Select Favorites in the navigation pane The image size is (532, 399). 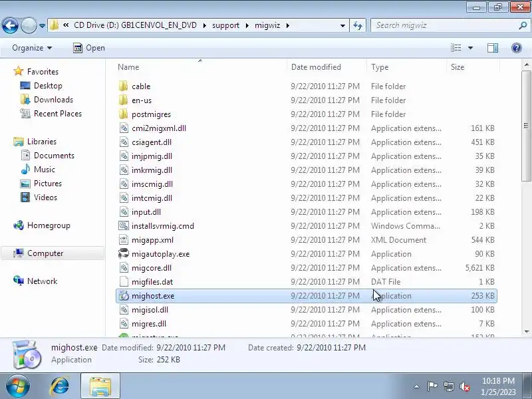[43, 72]
